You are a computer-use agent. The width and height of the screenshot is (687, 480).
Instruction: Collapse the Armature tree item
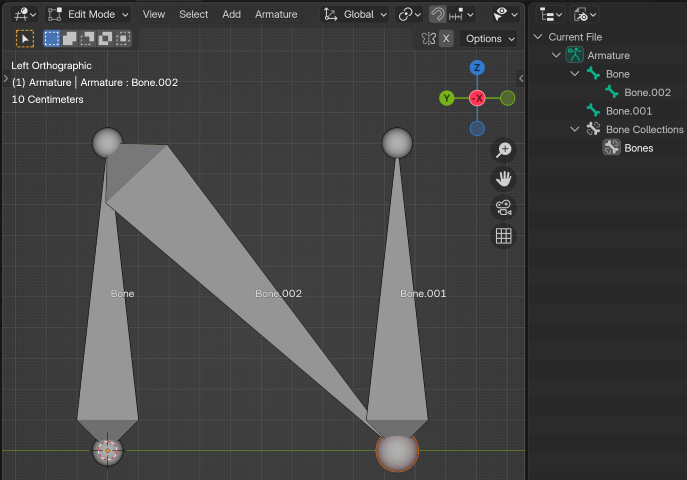(x=556, y=55)
